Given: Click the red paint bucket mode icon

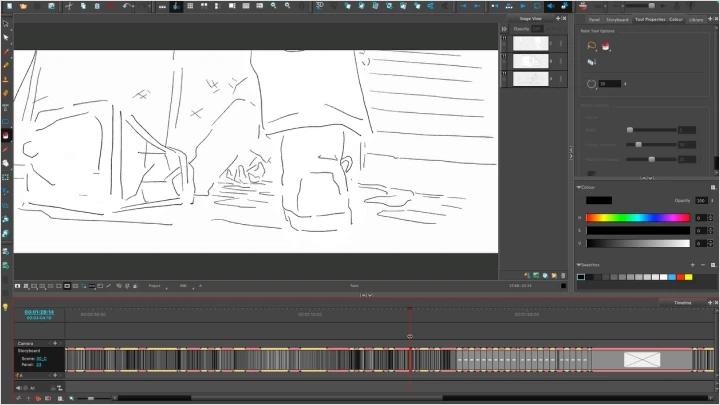Looking at the screenshot, I should click(x=605, y=47).
